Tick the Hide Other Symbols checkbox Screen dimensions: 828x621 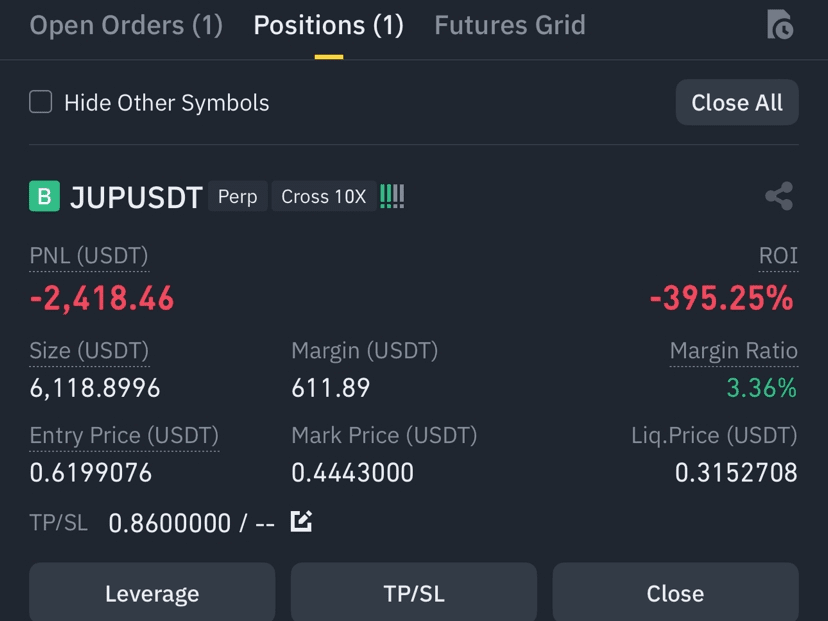click(41, 102)
